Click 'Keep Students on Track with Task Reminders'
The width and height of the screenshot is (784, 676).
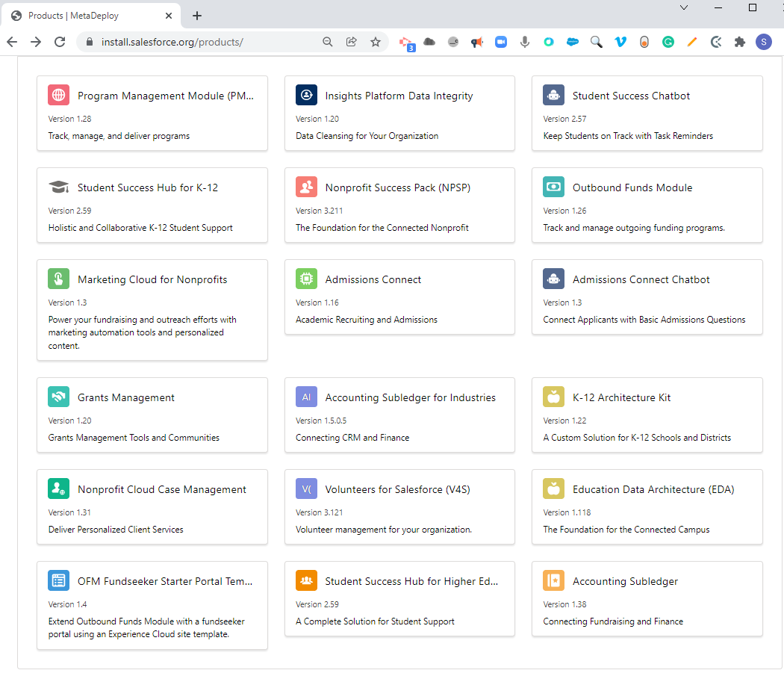628,136
